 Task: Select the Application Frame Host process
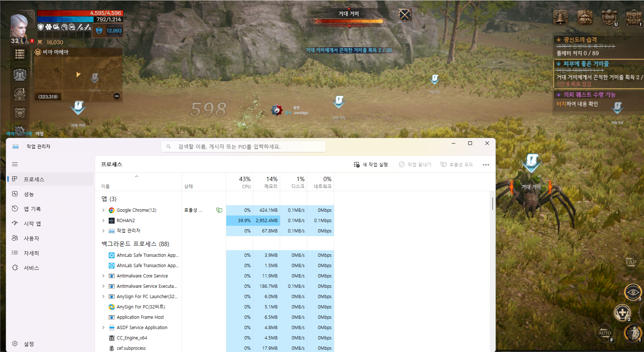(x=214, y=317)
